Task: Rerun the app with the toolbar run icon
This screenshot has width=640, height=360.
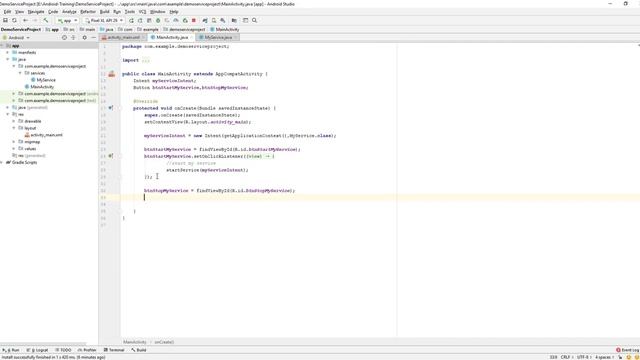Action: tap(131, 20)
